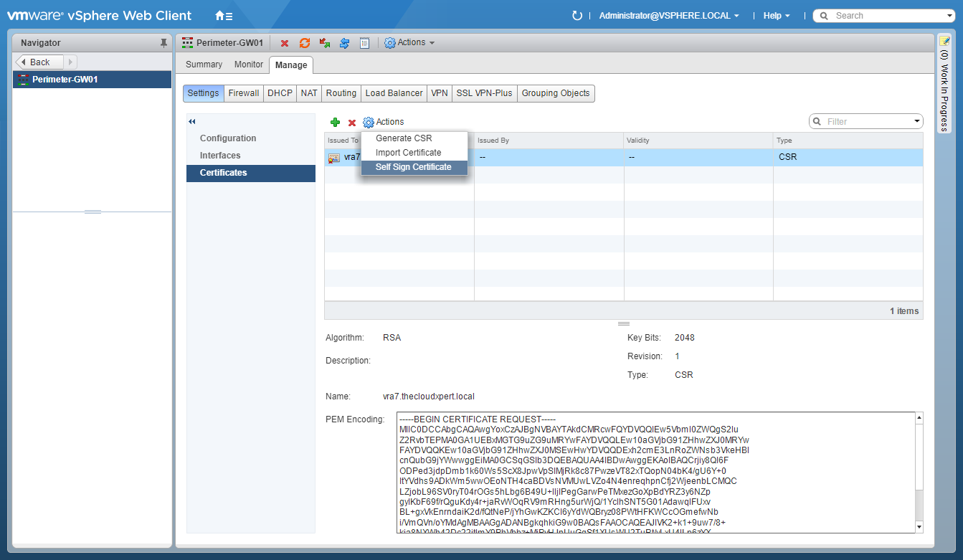Switch to the Firewall tab

pos(244,93)
